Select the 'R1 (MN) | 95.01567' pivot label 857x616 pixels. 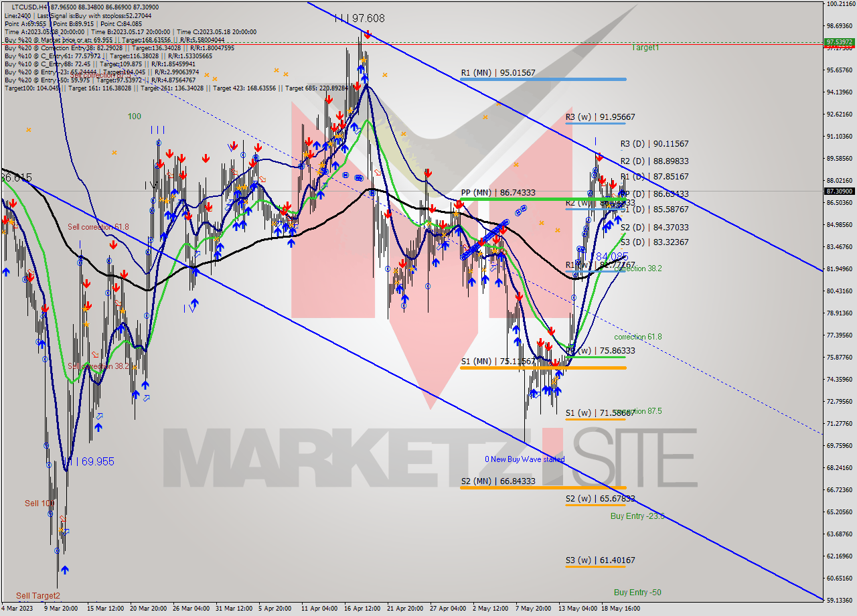point(497,73)
